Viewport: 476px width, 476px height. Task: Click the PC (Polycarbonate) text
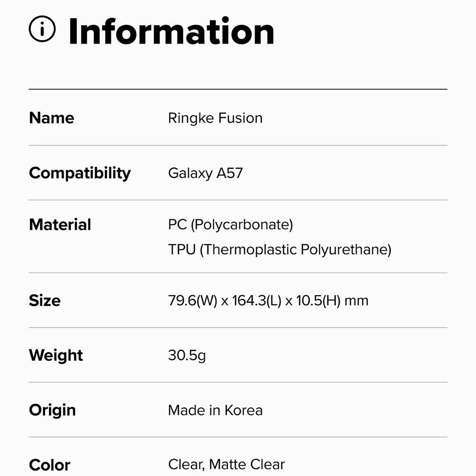pyautogui.click(x=230, y=225)
